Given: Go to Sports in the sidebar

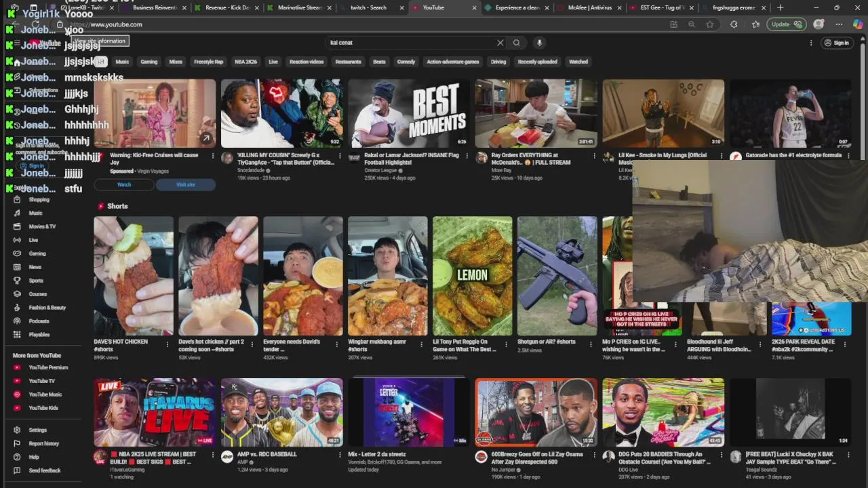Looking at the screenshot, I should [x=36, y=281].
